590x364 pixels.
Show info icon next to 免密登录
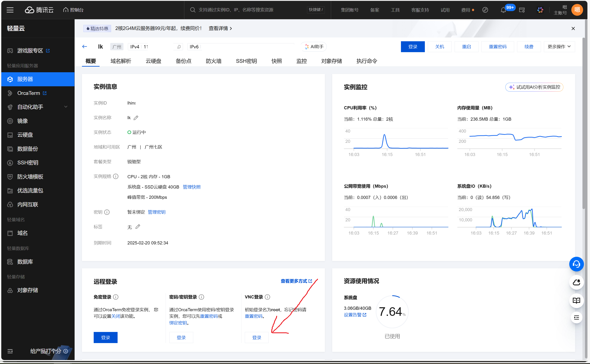click(x=116, y=297)
